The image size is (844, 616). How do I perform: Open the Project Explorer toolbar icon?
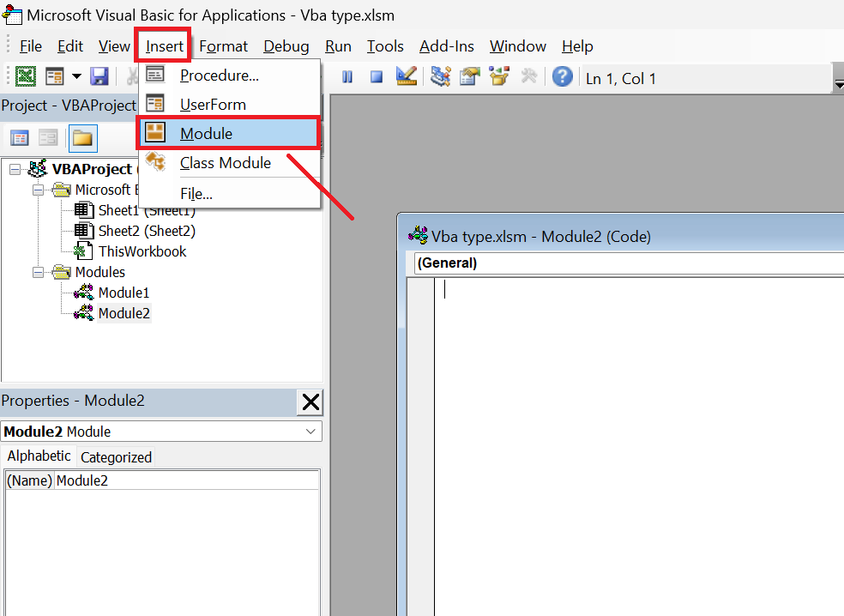coord(440,76)
